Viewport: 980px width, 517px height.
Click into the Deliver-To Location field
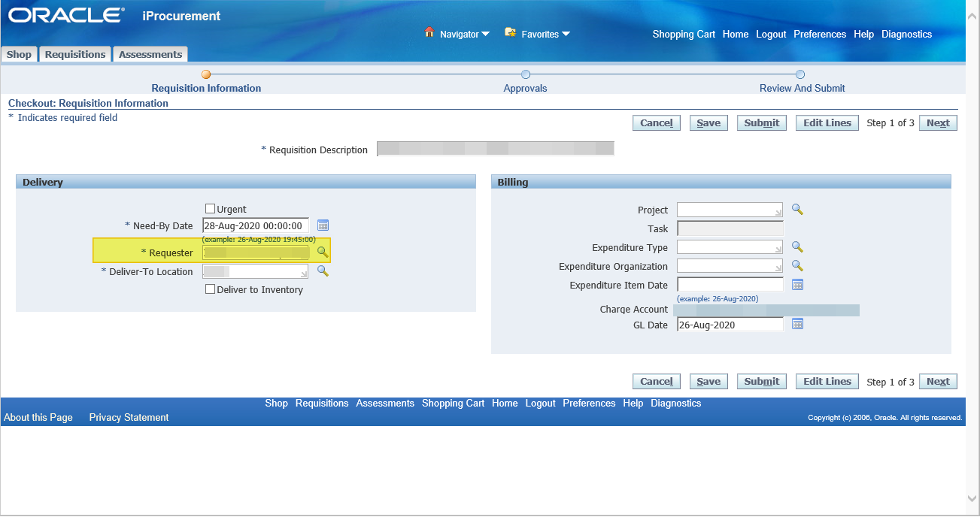pyautogui.click(x=255, y=271)
